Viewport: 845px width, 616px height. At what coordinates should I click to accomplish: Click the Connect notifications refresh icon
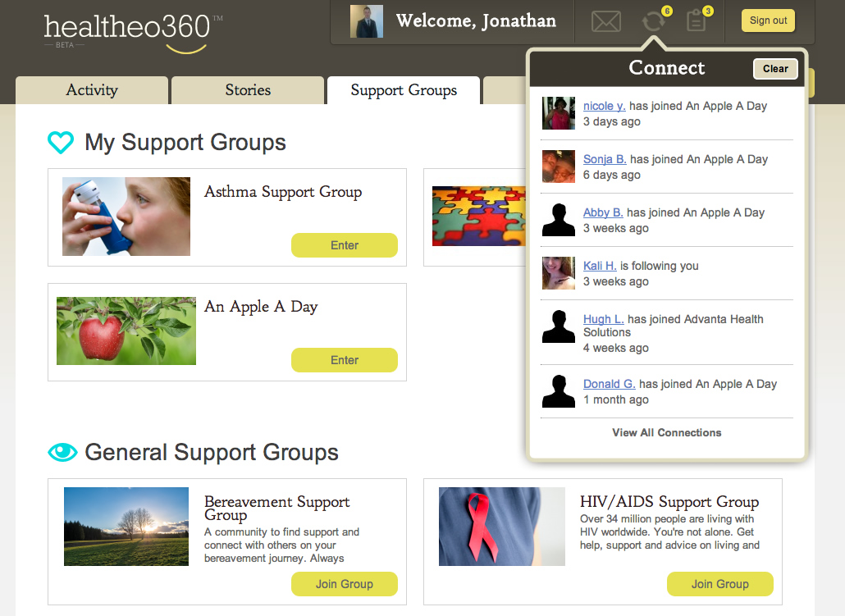[x=653, y=21]
